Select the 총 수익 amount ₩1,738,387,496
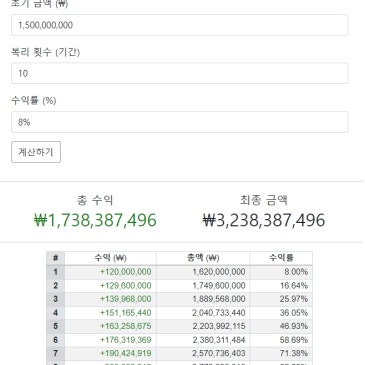The width and height of the screenshot is (365, 365). click(95, 220)
